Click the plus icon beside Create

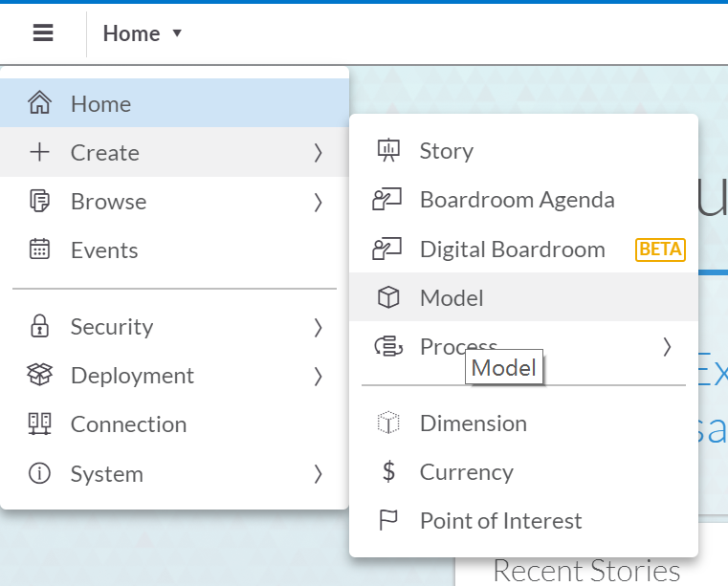tap(39, 152)
